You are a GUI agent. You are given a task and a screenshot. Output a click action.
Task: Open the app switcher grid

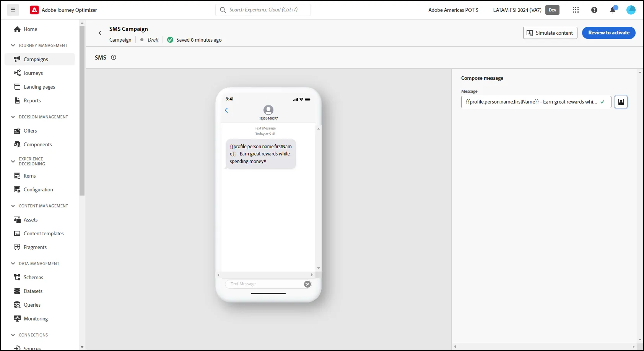pyautogui.click(x=576, y=10)
